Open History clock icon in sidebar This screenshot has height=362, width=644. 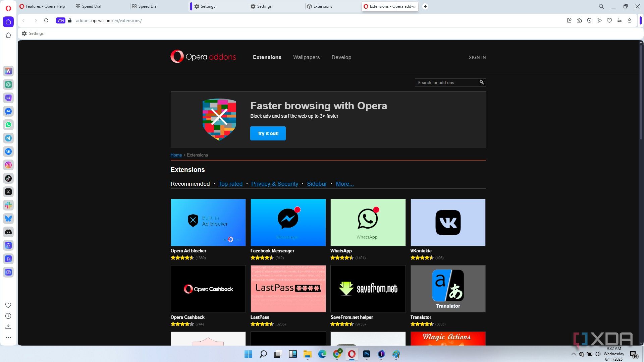tap(8, 316)
